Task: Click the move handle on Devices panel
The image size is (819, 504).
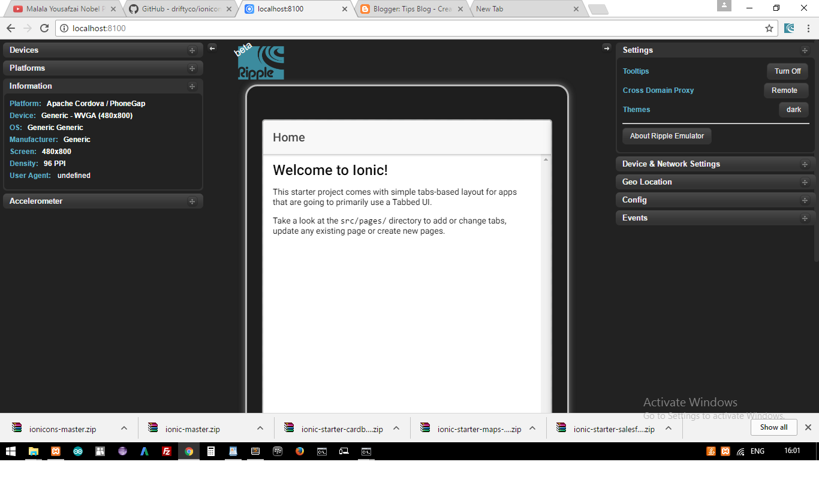Action: pyautogui.click(x=192, y=50)
